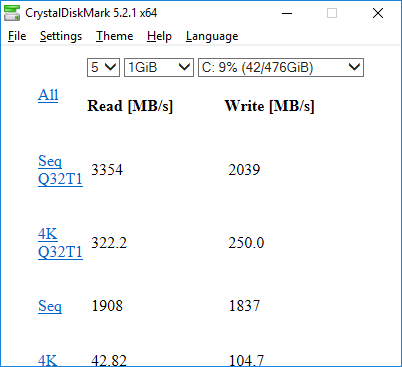Click the CrystalDiskMark app icon in title bar
The width and height of the screenshot is (402, 367).
click(12, 13)
